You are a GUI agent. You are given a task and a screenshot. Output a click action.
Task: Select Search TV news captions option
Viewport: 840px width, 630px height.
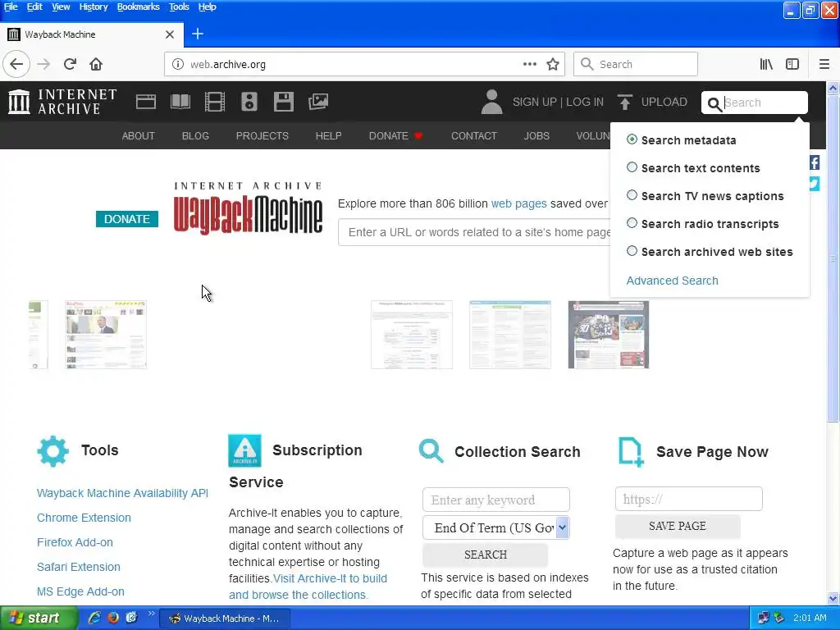pos(632,195)
